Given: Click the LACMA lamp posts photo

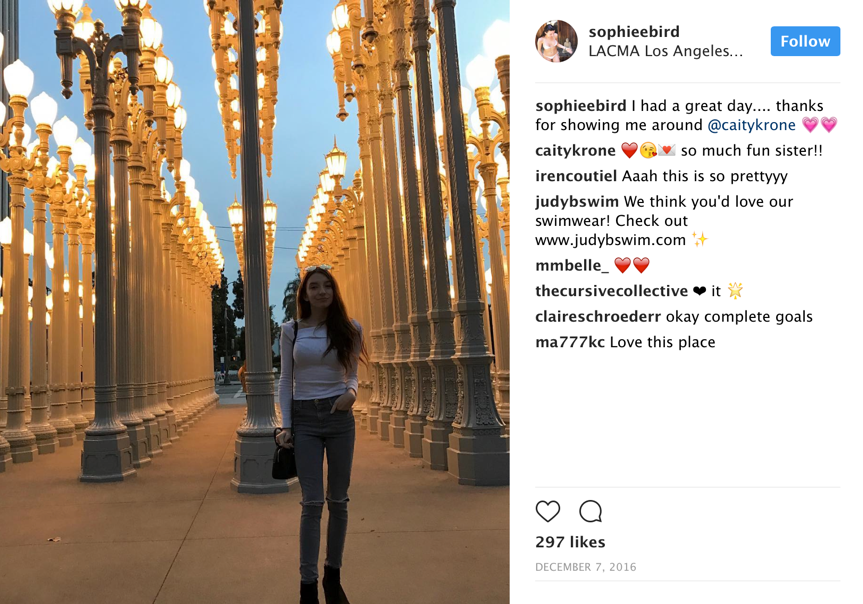Looking at the screenshot, I should pyautogui.click(x=255, y=302).
